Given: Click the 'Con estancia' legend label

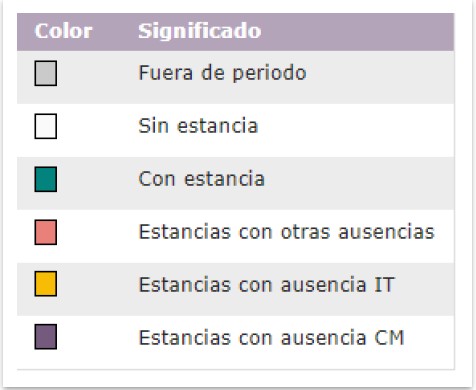Looking at the screenshot, I should [202, 179].
